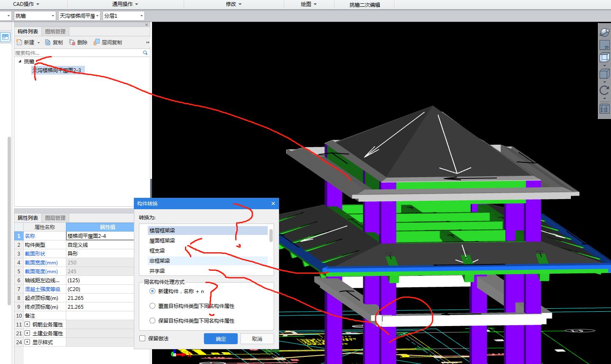
Task: Click the dynamic orbit view icon
Action: 604,33
